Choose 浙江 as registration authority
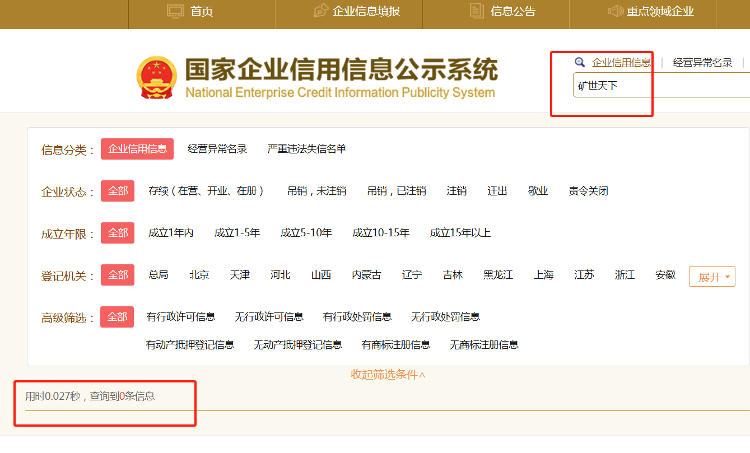The width and height of the screenshot is (750, 453). pyautogui.click(x=625, y=275)
